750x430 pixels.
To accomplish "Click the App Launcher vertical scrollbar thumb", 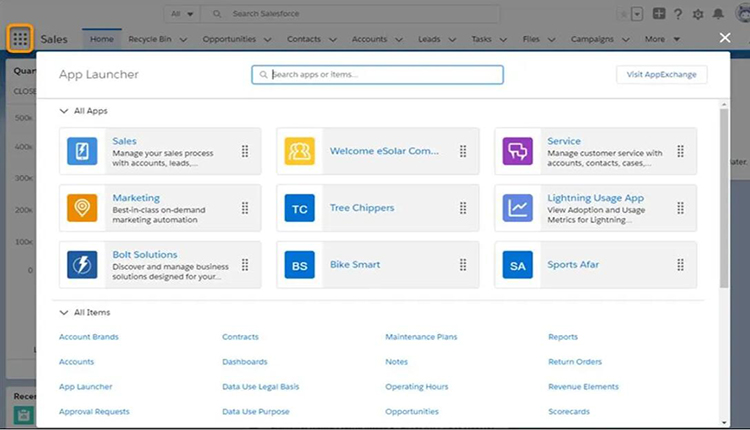I will tap(724, 198).
